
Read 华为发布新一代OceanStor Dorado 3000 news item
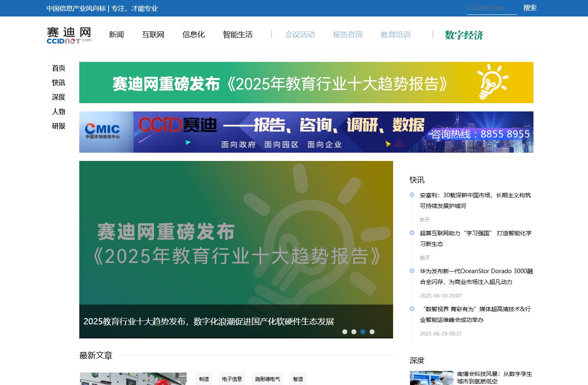tap(477, 276)
